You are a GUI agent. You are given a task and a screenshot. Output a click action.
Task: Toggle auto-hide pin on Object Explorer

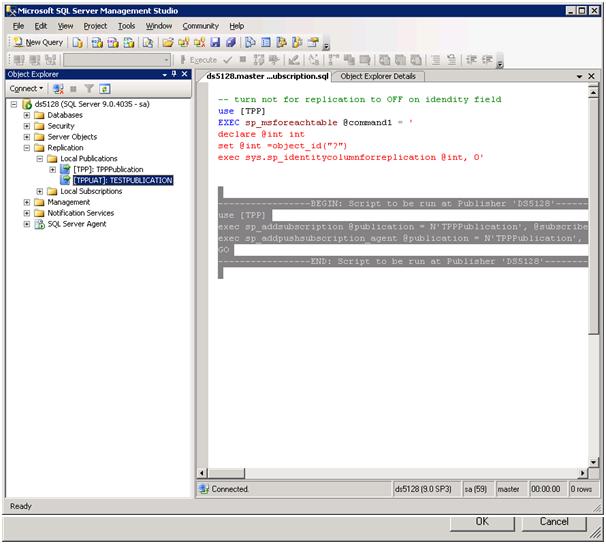174,74
